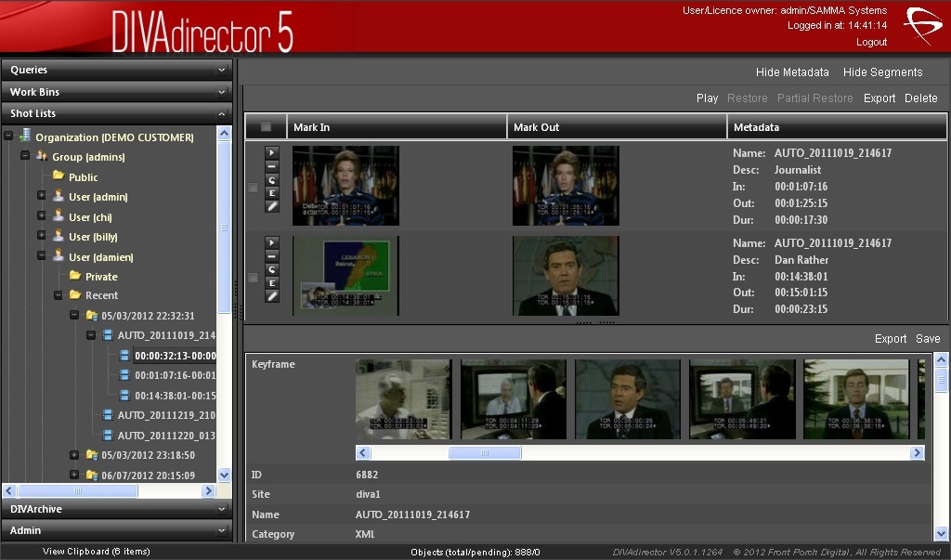Collapse the Recent folder node
The image size is (951, 560).
(x=59, y=295)
